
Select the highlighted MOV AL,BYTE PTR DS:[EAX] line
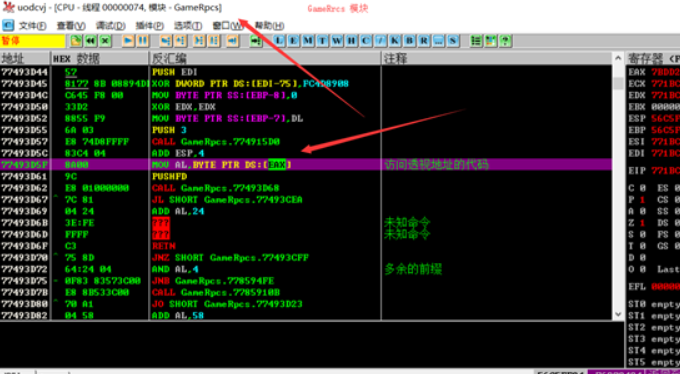306,164
